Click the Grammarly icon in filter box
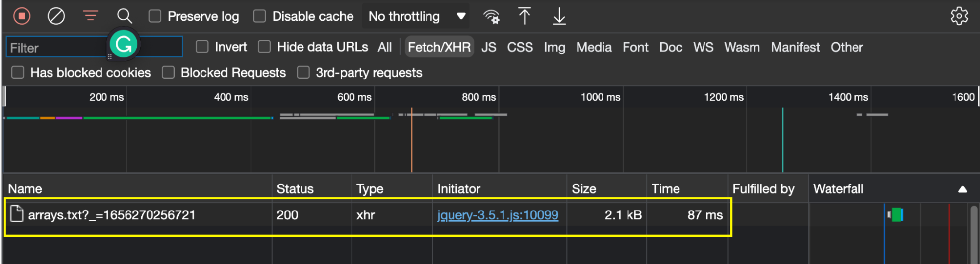 pos(124,44)
